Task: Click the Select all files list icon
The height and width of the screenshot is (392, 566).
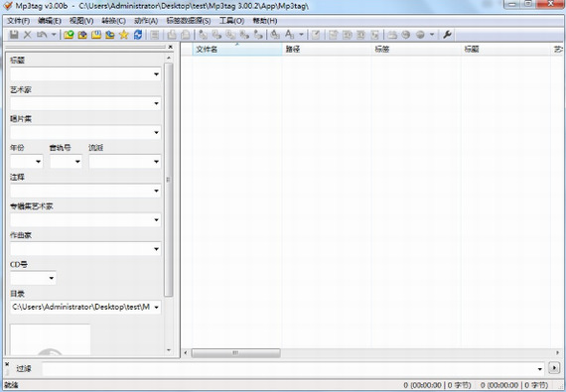Action: (155, 35)
